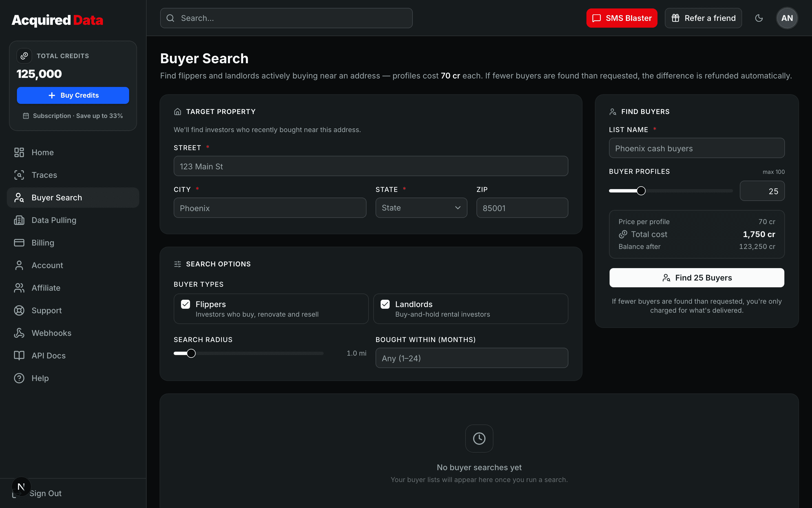
Task: Uncheck the Flippers buyer type checkbox
Action: tap(186, 304)
